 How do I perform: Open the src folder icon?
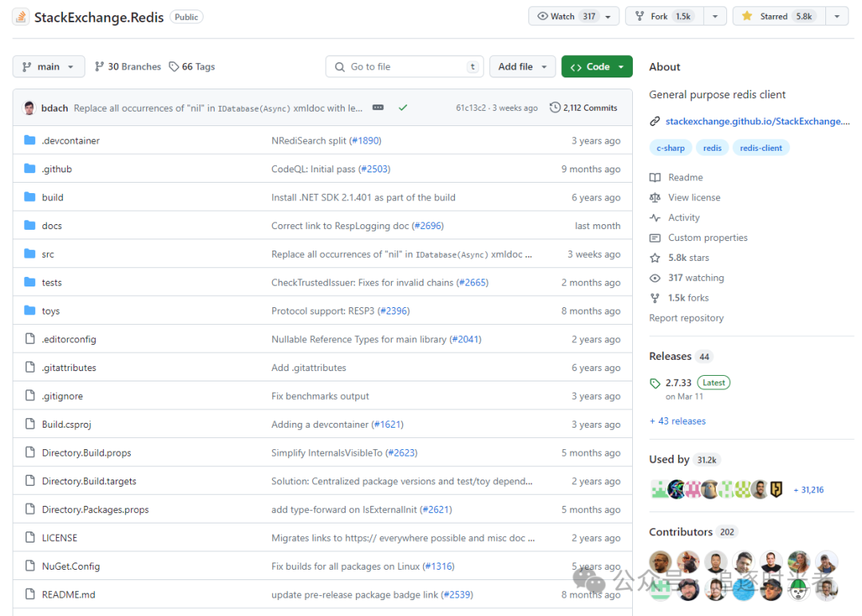(x=30, y=254)
